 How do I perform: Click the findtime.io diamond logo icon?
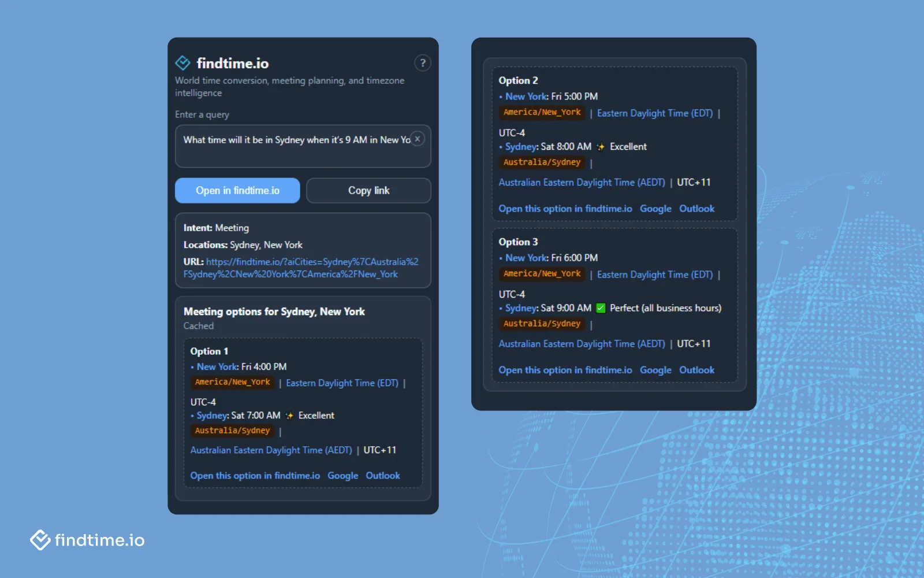182,63
